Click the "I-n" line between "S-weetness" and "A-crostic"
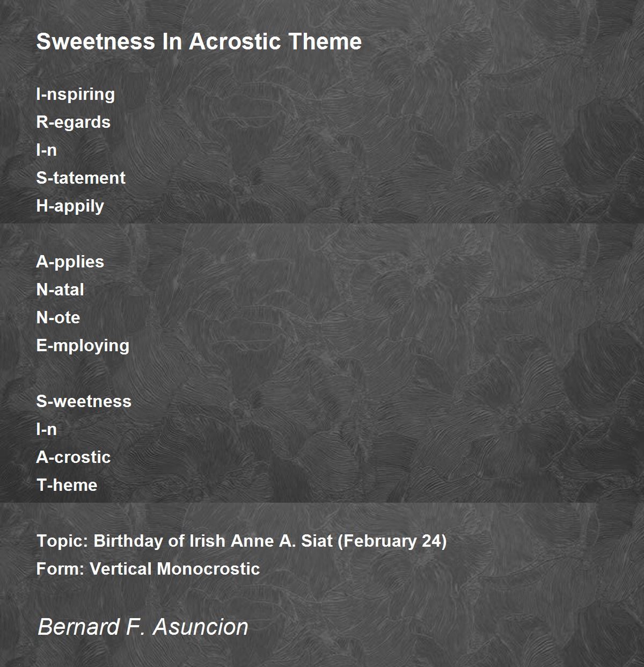Image resolution: width=644 pixels, height=667 pixels. (x=47, y=429)
